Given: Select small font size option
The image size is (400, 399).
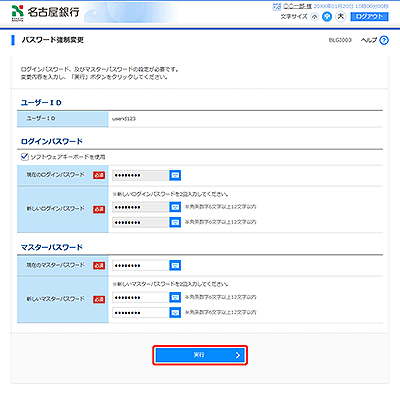Looking at the screenshot, I should pyautogui.click(x=314, y=17).
